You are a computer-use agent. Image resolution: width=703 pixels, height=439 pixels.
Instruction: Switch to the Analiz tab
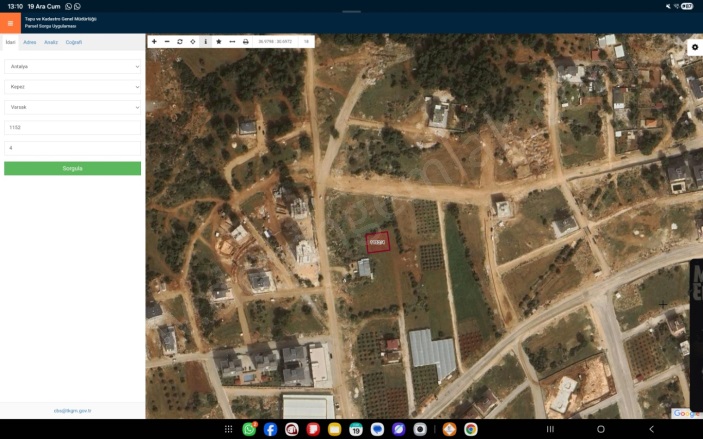click(x=50, y=43)
